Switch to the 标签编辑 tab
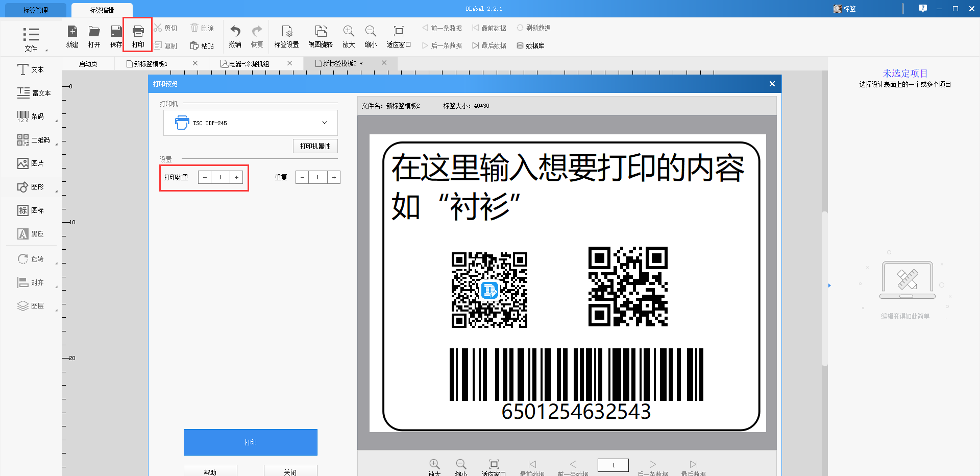This screenshot has width=980, height=476. pyautogui.click(x=102, y=10)
